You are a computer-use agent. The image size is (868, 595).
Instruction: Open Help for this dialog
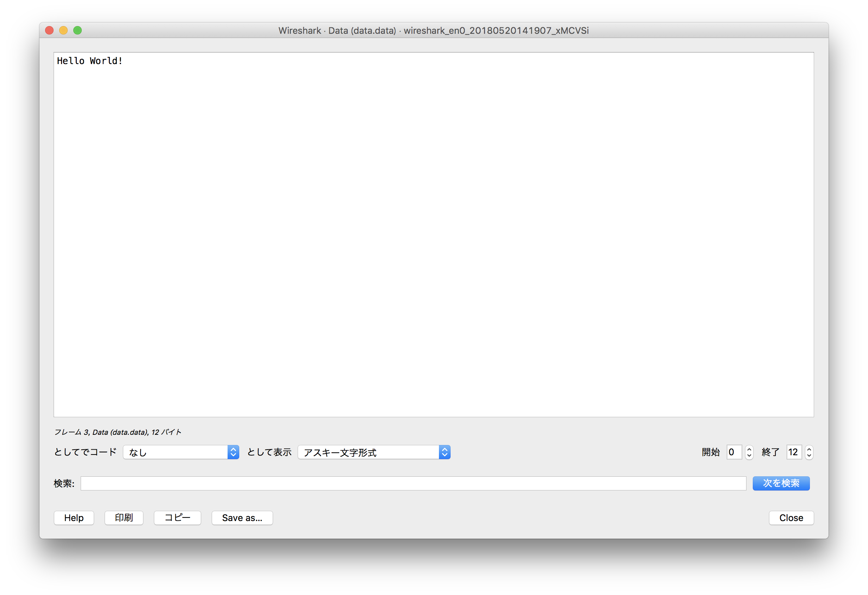pyautogui.click(x=74, y=518)
